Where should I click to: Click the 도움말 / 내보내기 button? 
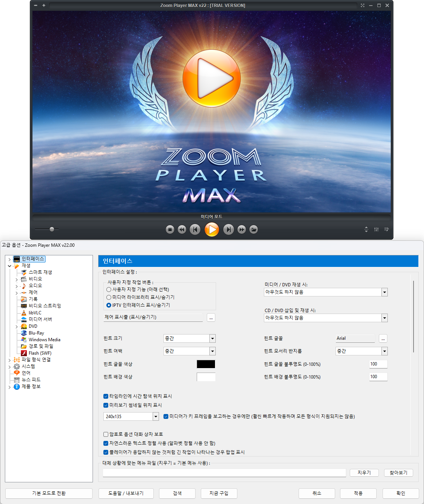click(x=126, y=493)
